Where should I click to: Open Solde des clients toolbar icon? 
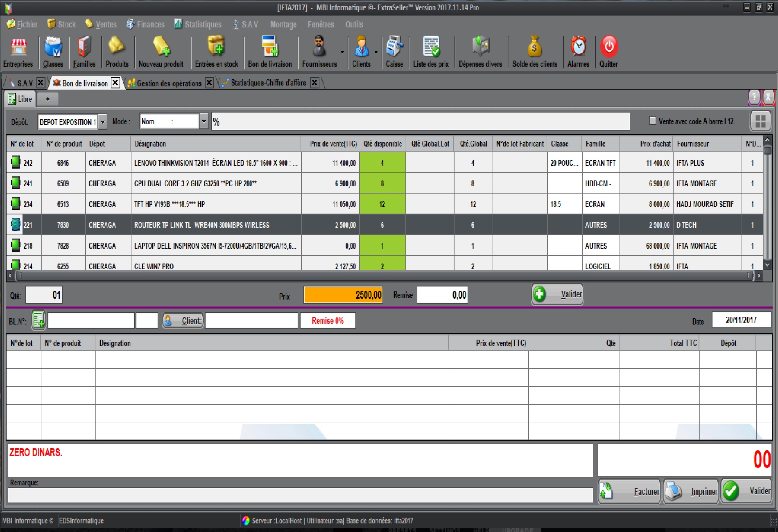point(535,52)
